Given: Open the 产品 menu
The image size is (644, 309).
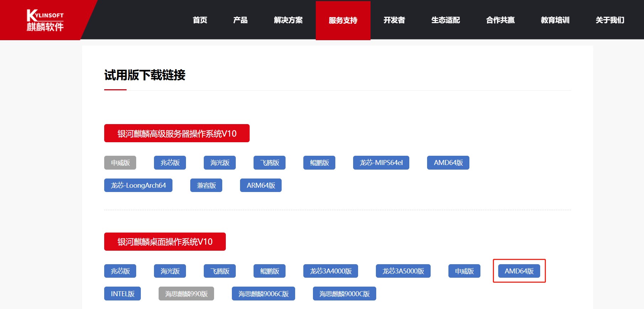Looking at the screenshot, I should click(240, 20).
